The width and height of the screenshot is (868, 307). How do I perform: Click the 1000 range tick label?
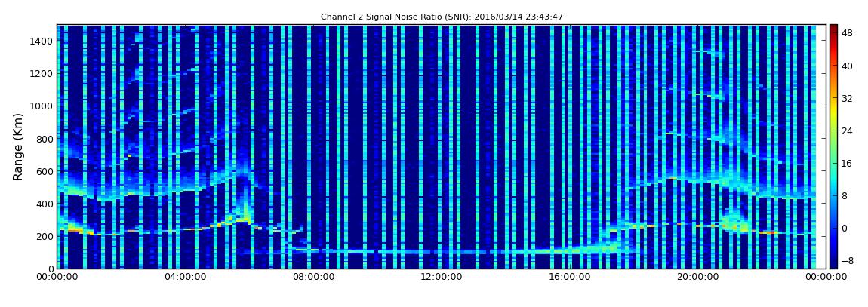pyautogui.click(x=42, y=106)
